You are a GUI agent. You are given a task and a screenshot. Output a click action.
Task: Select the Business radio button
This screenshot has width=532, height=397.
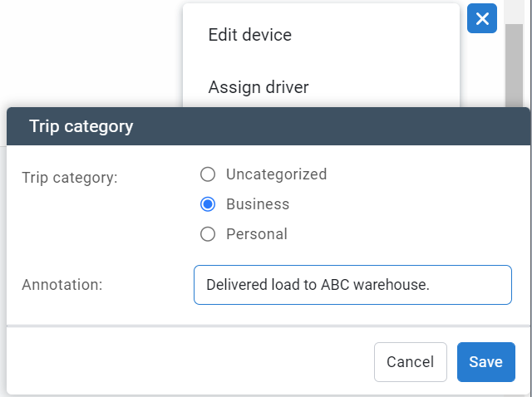click(209, 204)
